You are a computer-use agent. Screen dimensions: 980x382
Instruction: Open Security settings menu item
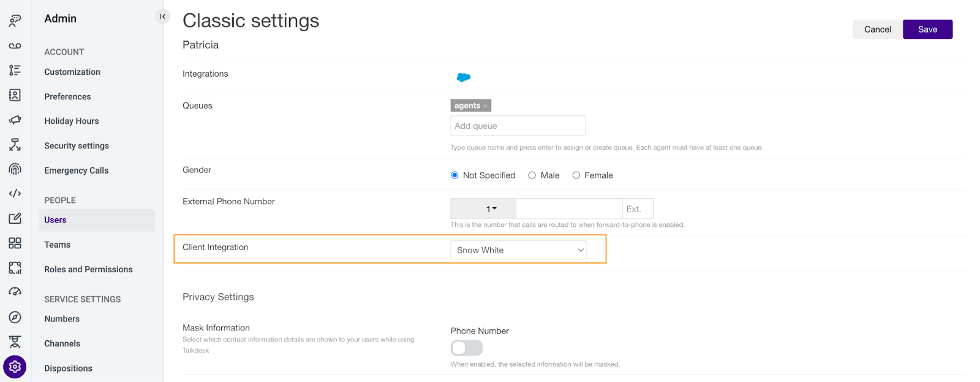pos(77,146)
